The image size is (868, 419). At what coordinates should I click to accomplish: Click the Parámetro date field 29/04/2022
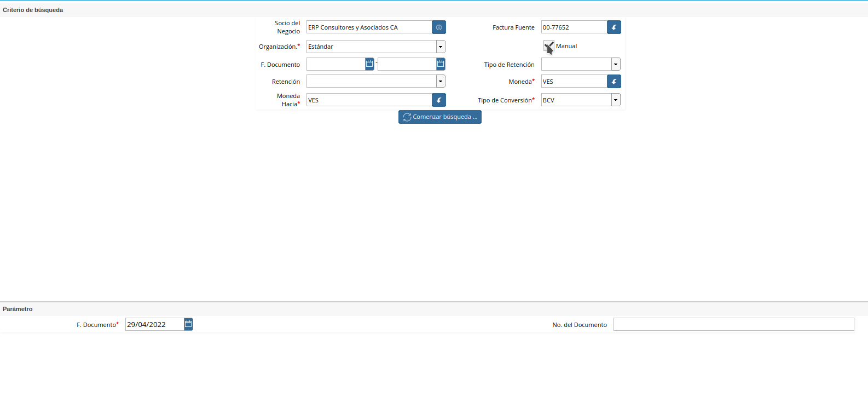pyautogui.click(x=155, y=324)
